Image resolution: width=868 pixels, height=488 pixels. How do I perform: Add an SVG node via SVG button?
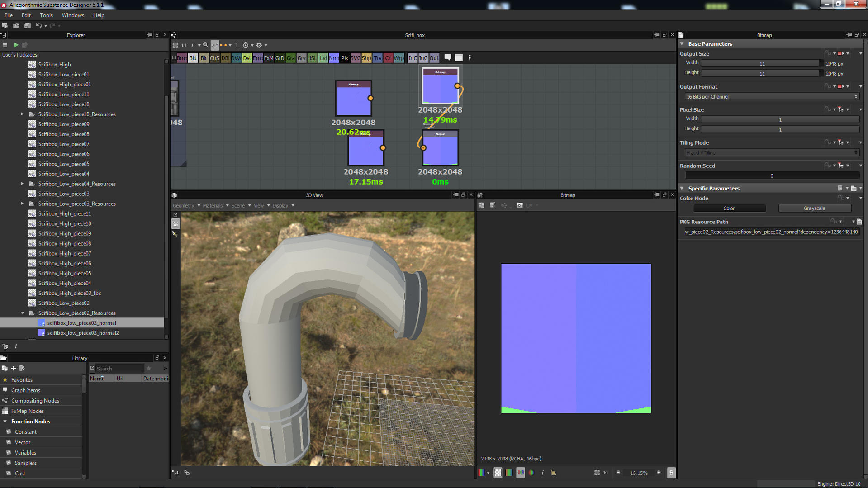click(x=356, y=58)
